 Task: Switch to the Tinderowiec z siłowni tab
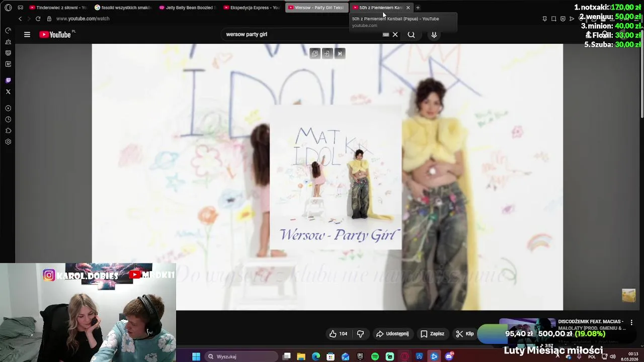[x=58, y=8]
